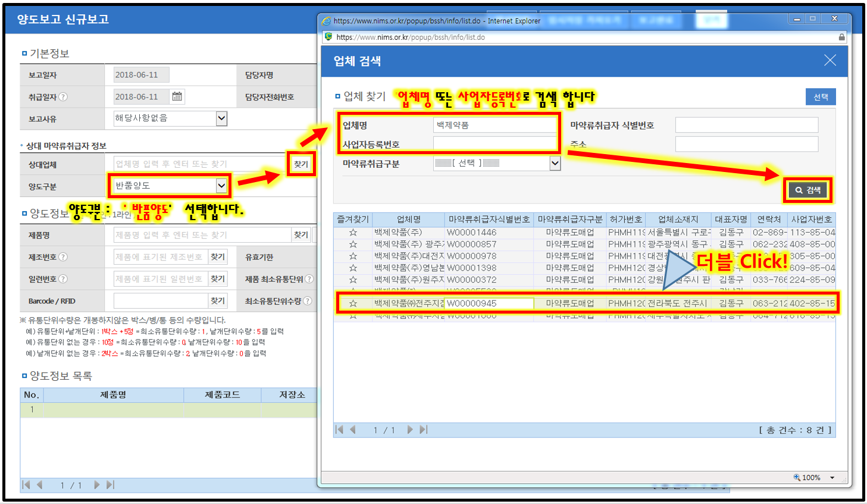
Task: Toggle favorite star for row W00000945
Action: [353, 303]
